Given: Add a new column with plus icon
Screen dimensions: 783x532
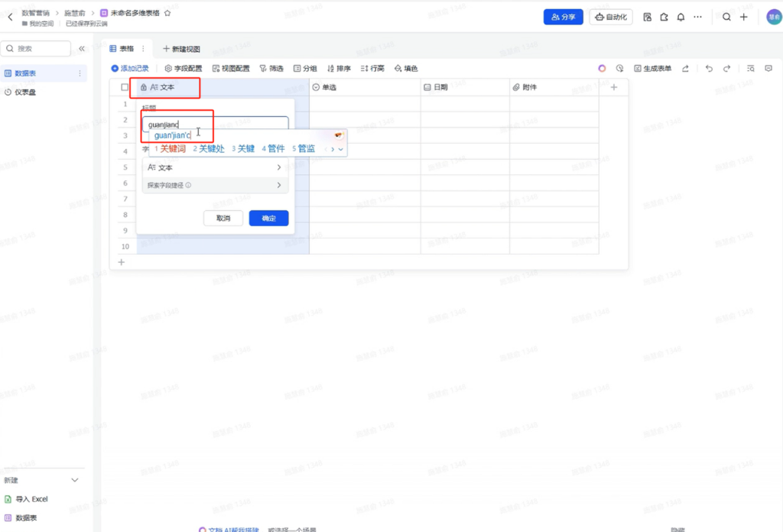Looking at the screenshot, I should click(614, 87).
